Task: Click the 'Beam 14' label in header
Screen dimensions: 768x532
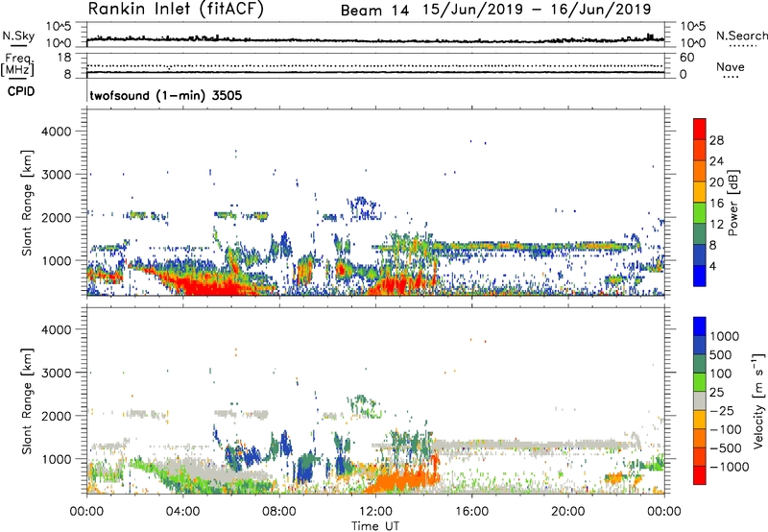Action: [x=374, y=11]
